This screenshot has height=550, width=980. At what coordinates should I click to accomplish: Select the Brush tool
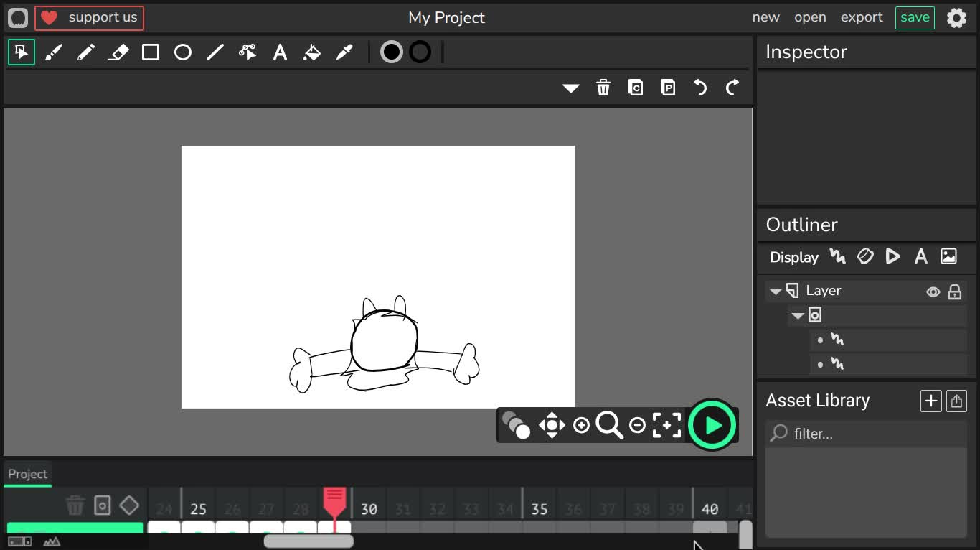click(54, 52)
